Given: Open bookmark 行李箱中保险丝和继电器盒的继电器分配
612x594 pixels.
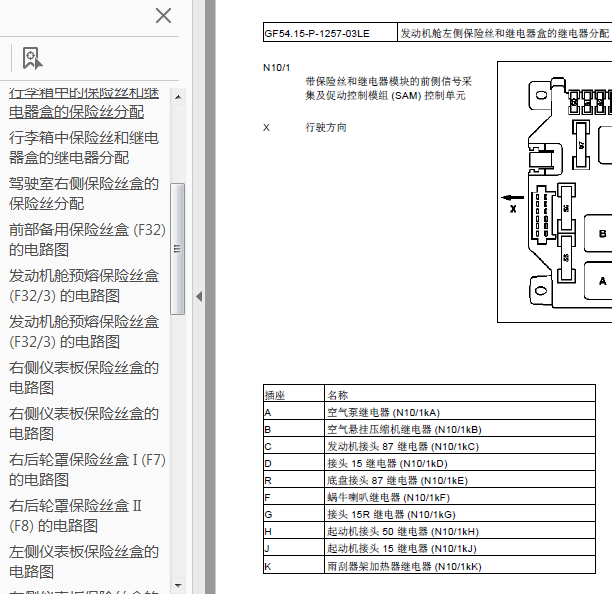Looking at the screenshot, I should pyautogui.click(x=84, y=148).
